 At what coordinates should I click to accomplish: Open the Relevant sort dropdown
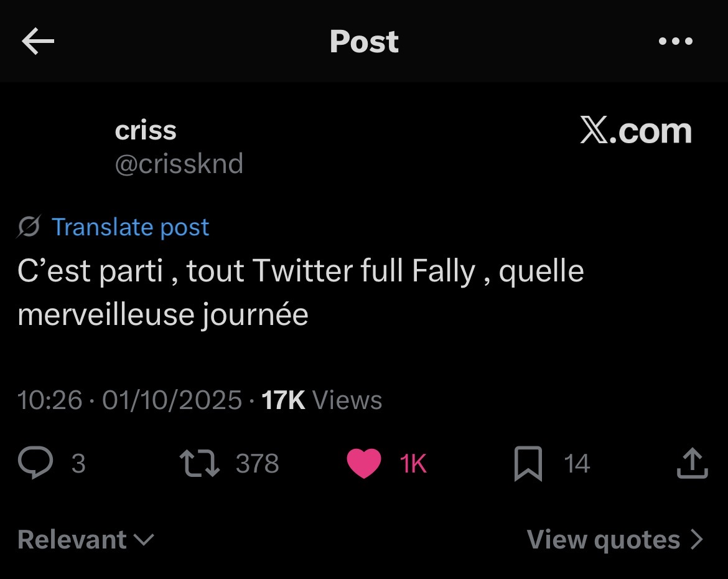pyautogui.click(x=85, y=539)
